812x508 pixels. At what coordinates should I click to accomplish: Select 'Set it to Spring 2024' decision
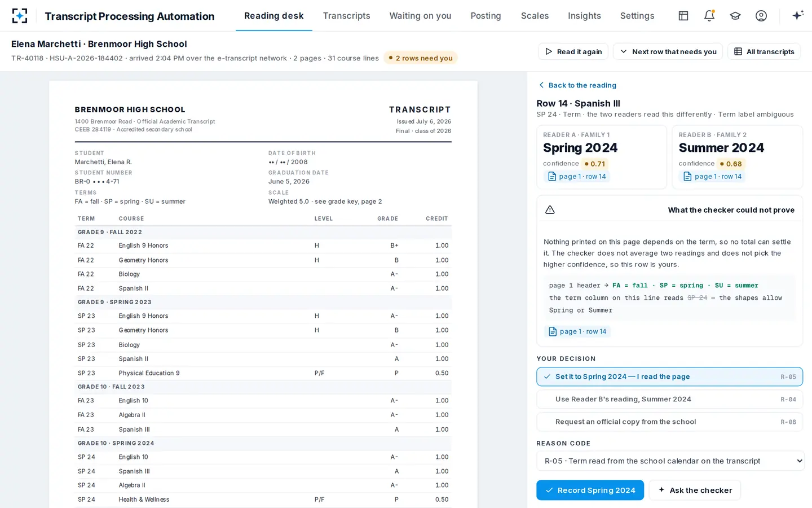669,376
